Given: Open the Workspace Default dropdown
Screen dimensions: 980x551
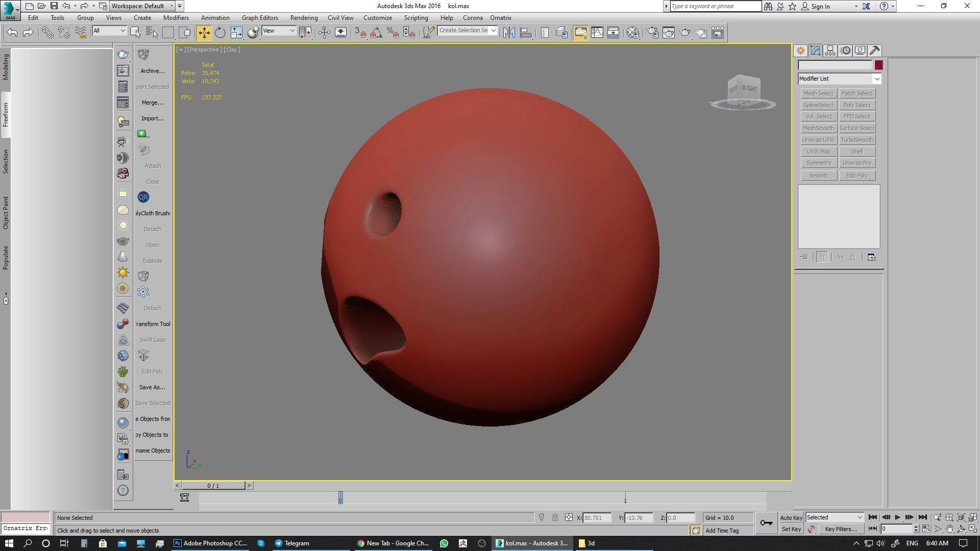Looking at the screenshot, I should (143, 6).
